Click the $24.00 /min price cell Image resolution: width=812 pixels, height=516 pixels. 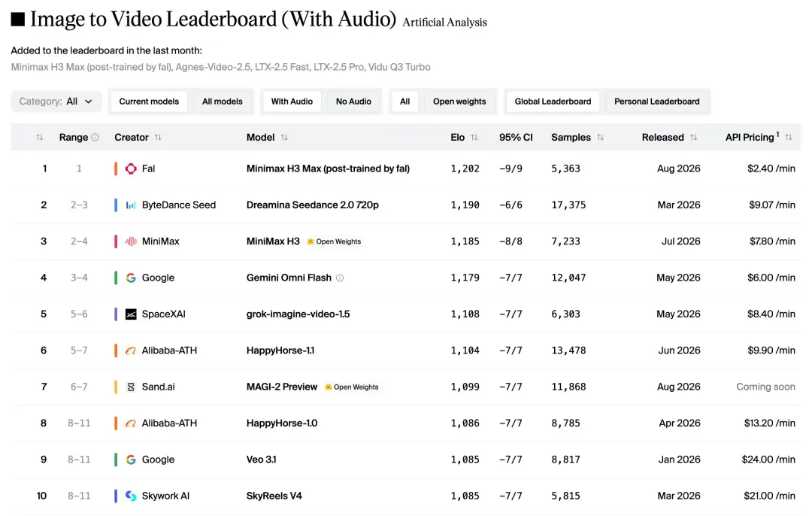(x=768, y=460)
